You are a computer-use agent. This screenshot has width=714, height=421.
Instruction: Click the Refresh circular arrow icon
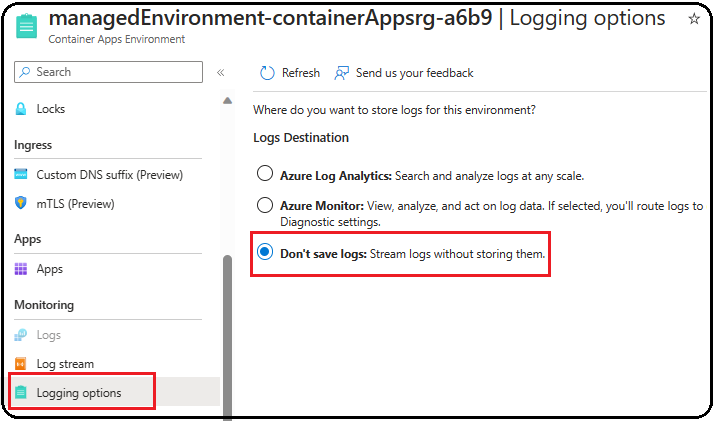(x=267, y=73)
